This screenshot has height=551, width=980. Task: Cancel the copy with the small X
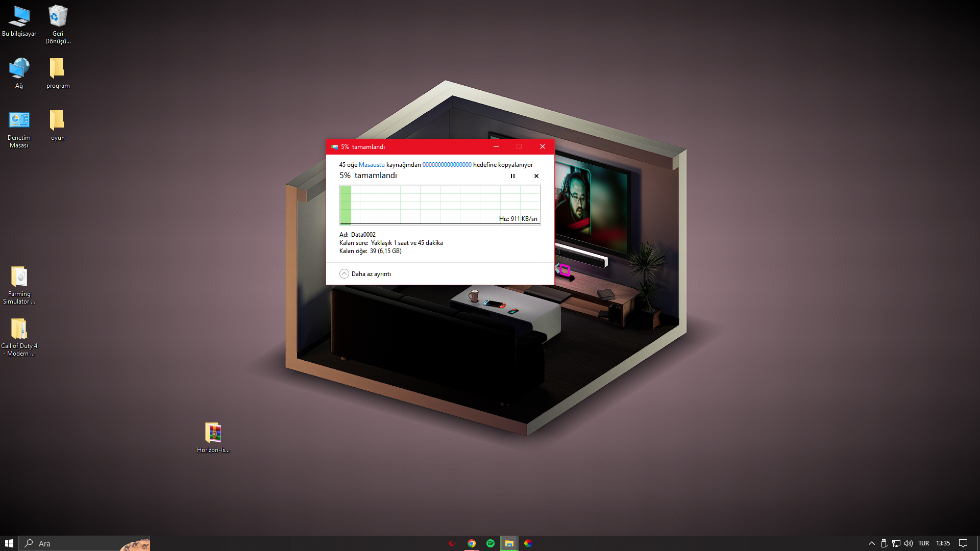click(x=536, y=176)
